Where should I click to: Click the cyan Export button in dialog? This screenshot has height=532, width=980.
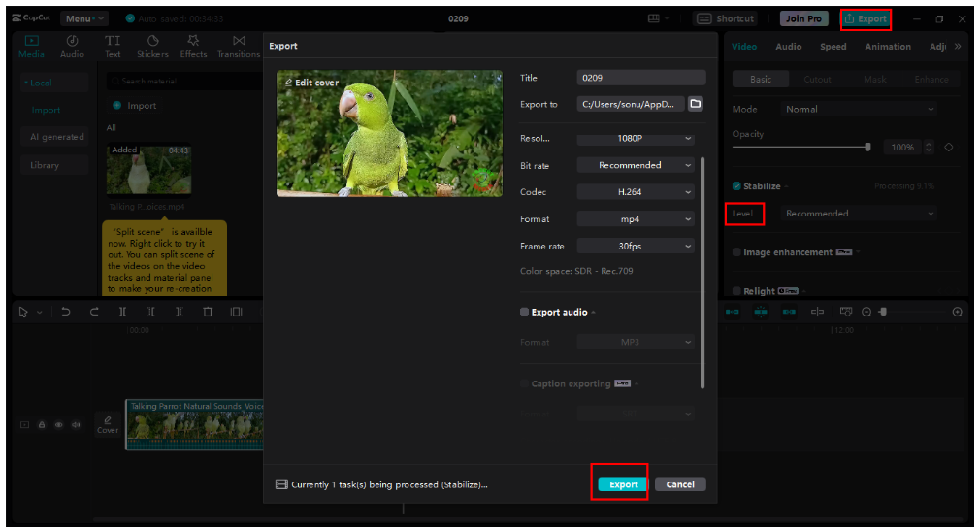[623, 484]
